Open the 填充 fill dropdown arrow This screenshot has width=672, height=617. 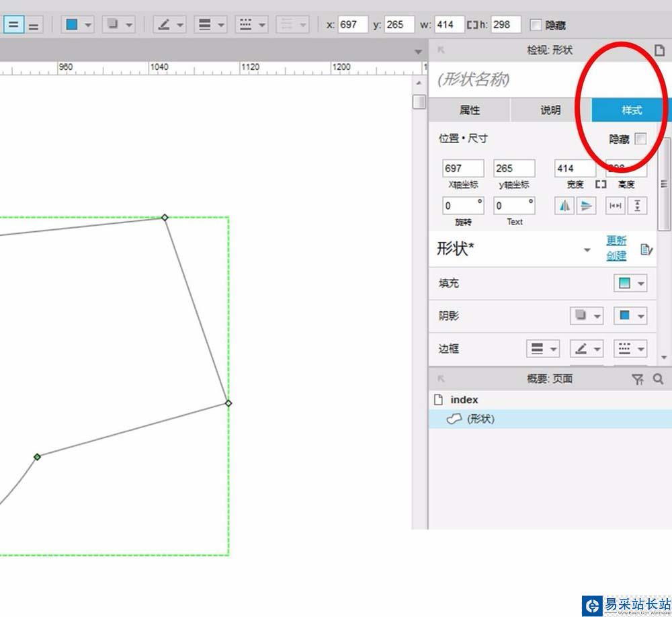pos(640,284)
